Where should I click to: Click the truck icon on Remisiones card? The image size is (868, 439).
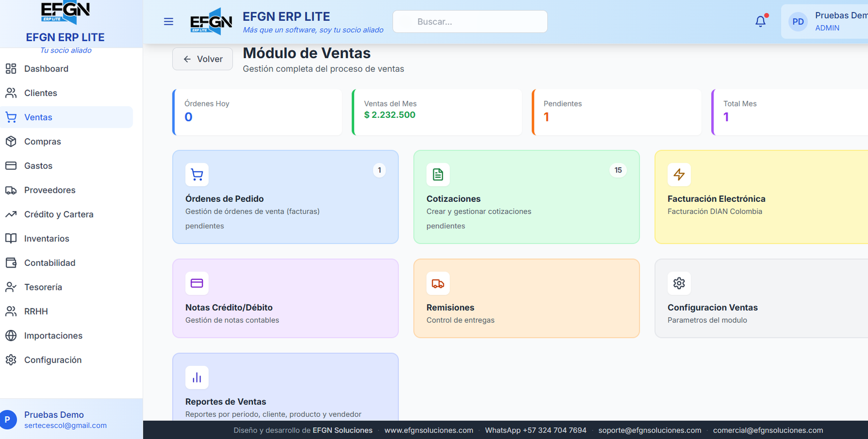[x=438, y=283]
